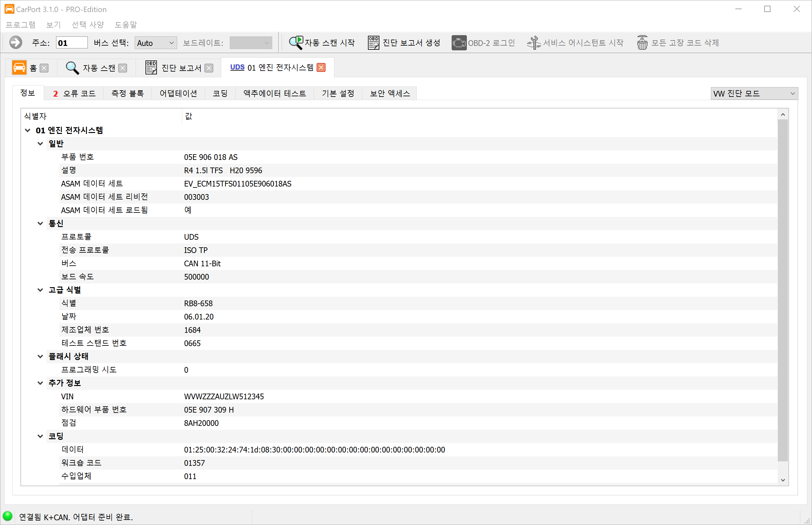
Task: Click the trash icon to clear all fault codes
Action: click(x=642, y=43)
